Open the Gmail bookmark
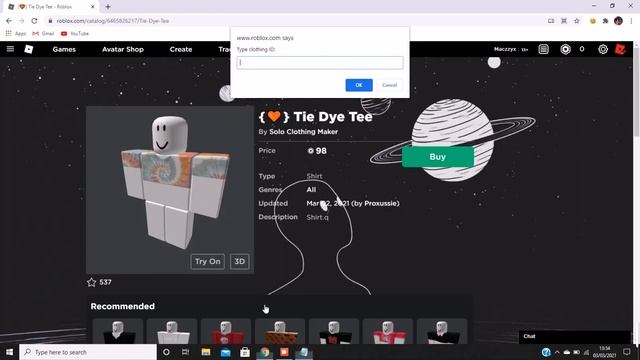The width and height of the screenshot is (640, 360). point(43,33)
